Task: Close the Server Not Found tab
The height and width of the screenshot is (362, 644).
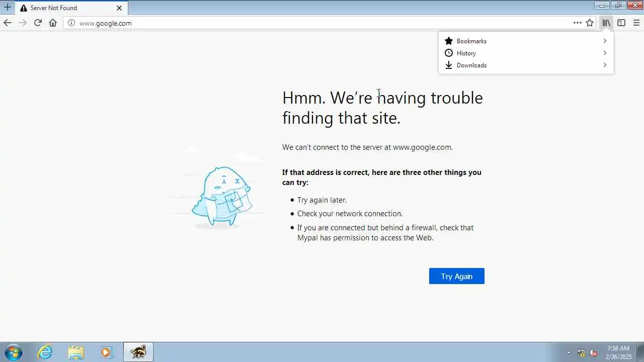Action: [x=119, y=8]
